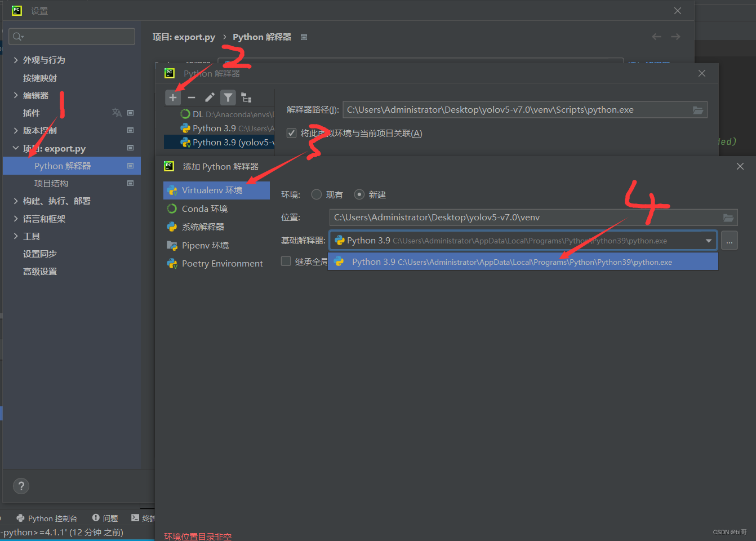Click the navigate forward arrow in Settings

[675, 37]
